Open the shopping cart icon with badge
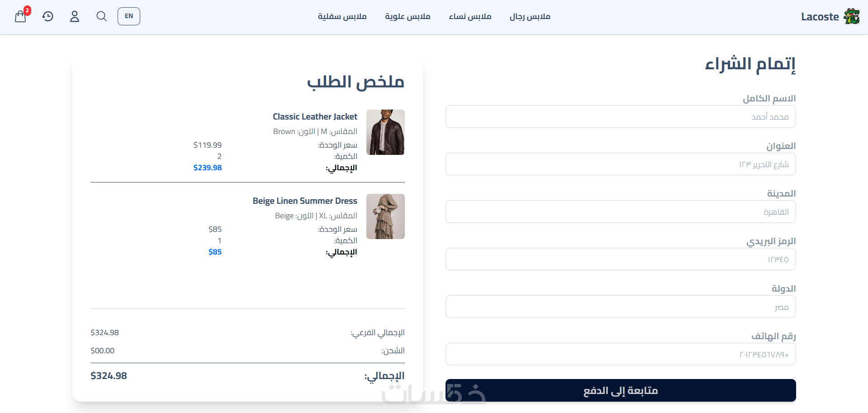Image resolution: width=868 pixels, height=413 pixels. coord(21,16)
